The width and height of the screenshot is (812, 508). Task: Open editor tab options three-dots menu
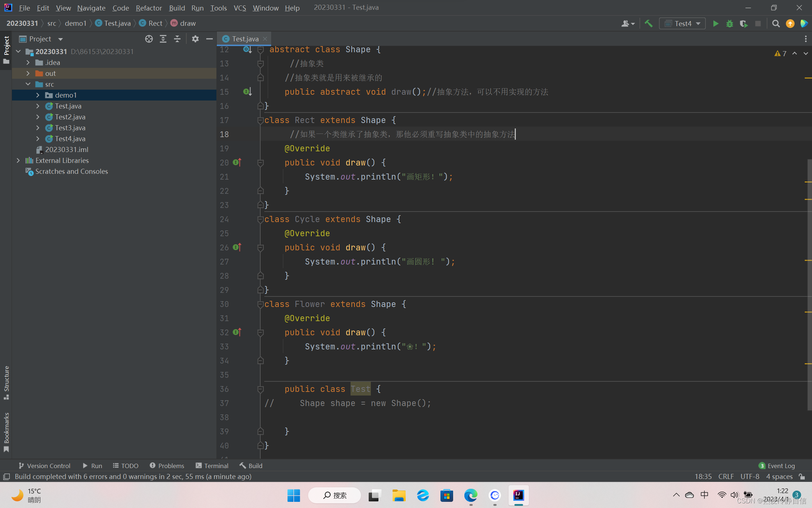pos(805,39)
